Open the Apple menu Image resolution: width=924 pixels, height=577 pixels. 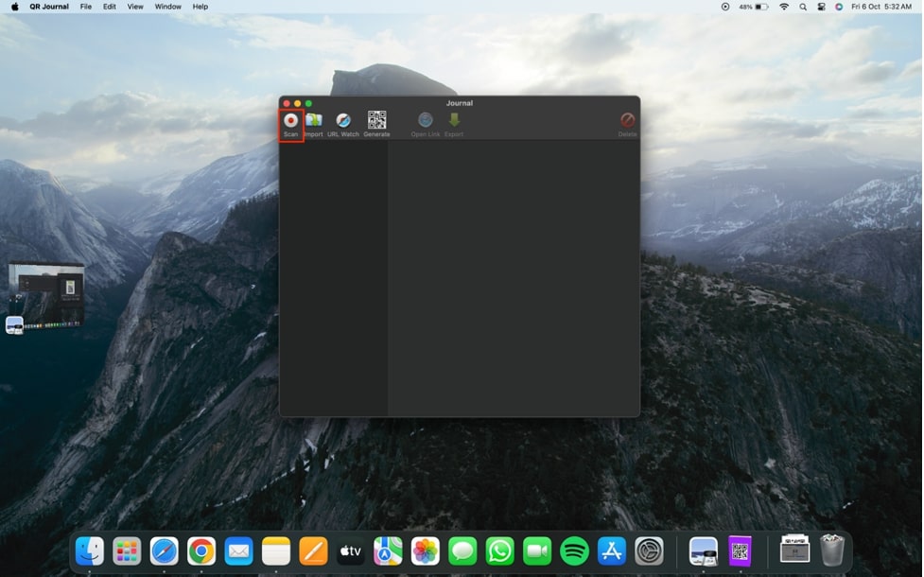pyautogui.click(x=14, y=7)
